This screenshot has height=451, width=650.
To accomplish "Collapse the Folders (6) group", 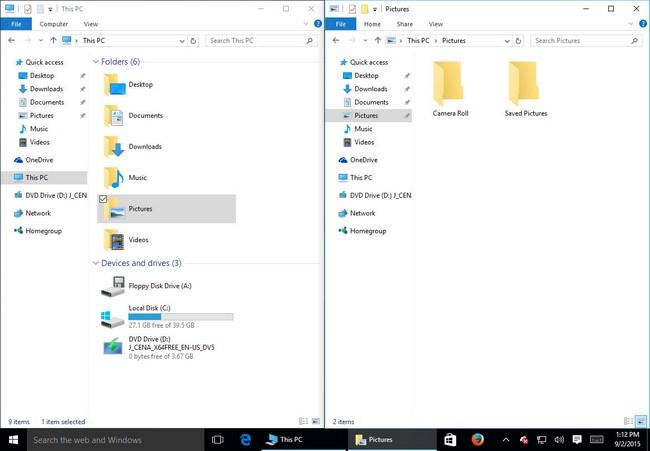I will point(96,62).
